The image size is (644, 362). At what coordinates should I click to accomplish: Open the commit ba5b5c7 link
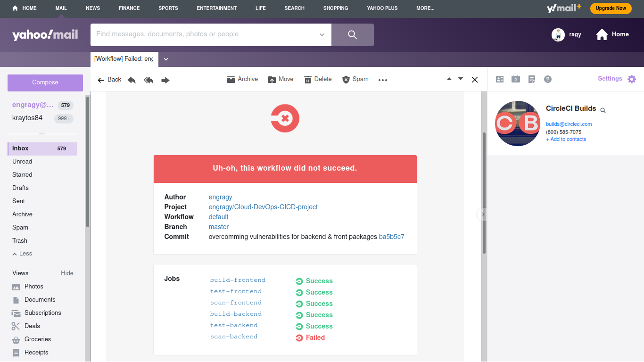(391, 237)
